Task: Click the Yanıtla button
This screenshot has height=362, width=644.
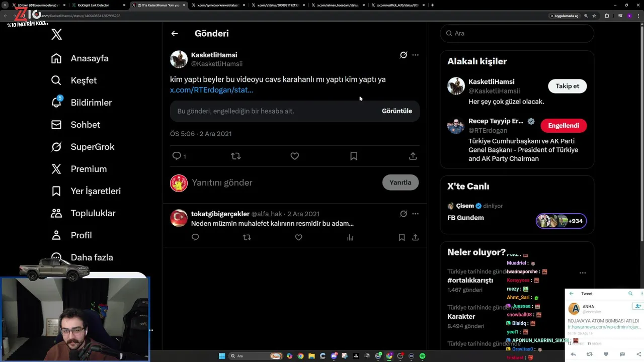Action: click(400, 183)
